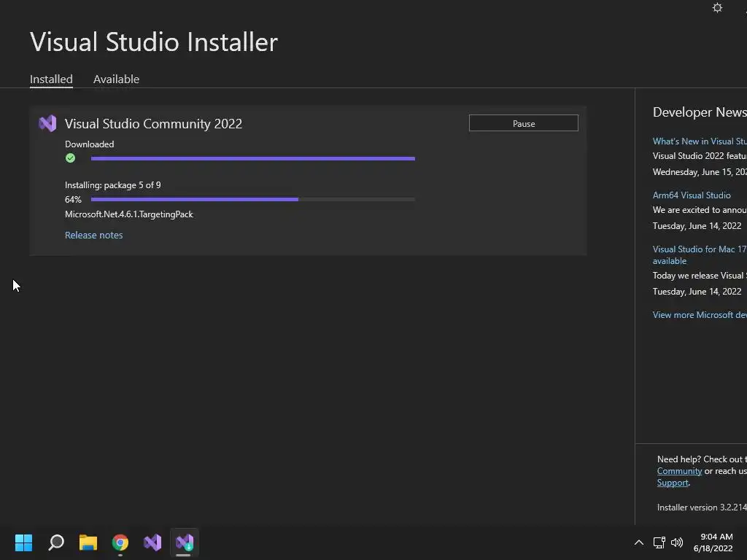
Task: Open the installer settings sun icon
Action: tap(717, 8)
